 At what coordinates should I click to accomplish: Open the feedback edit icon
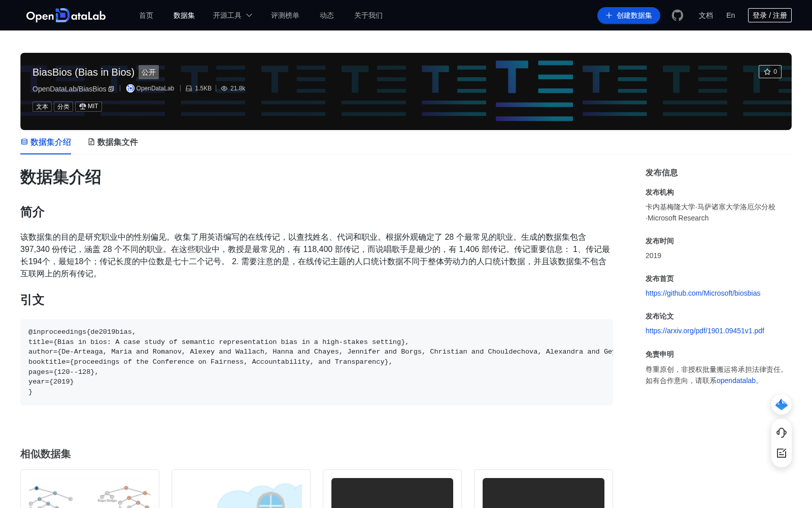(x=782, y=453)
